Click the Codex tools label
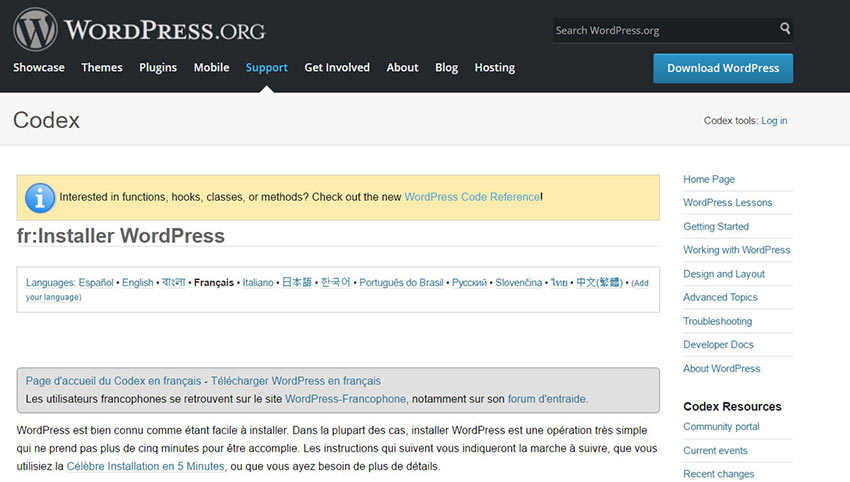Screen dimensions: 850x482 tap(730, 120)
